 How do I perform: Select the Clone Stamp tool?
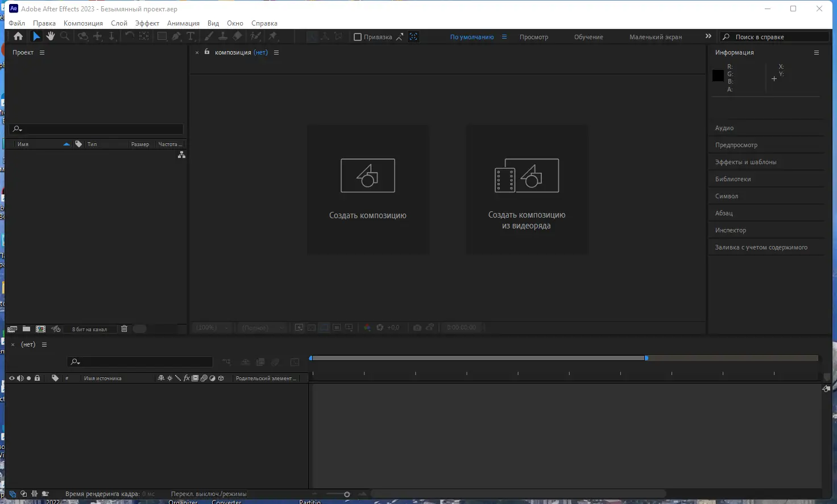[x=223, y=36]
